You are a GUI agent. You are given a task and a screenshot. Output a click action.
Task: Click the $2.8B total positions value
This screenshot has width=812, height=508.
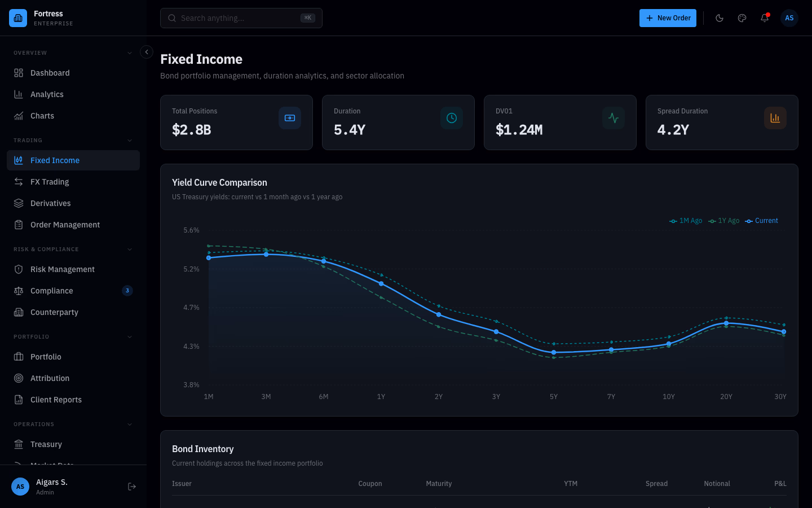[x=192, y=130]
